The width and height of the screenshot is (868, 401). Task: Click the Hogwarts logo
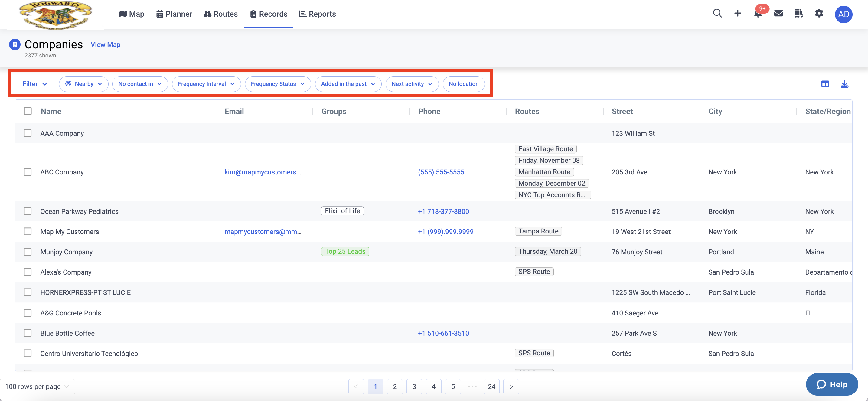click(56, 15)
